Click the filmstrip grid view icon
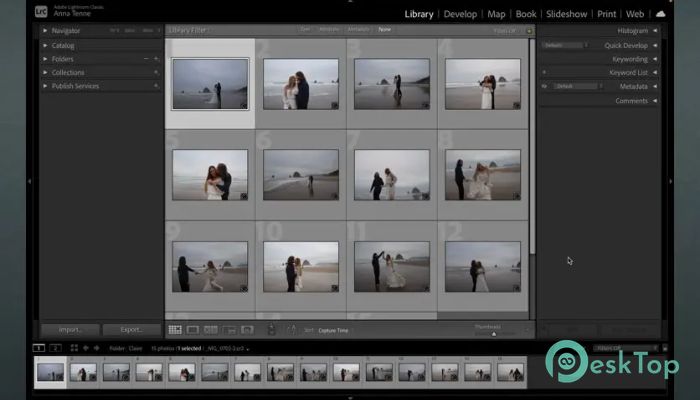The height and width of the screenshot is (400, 700). [74, 348]
